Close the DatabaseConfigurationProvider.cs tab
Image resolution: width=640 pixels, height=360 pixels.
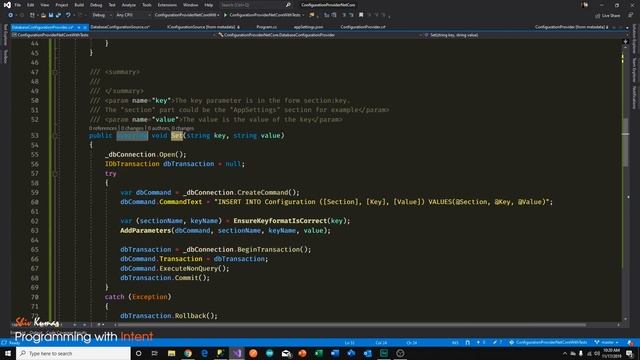[85, 27]
